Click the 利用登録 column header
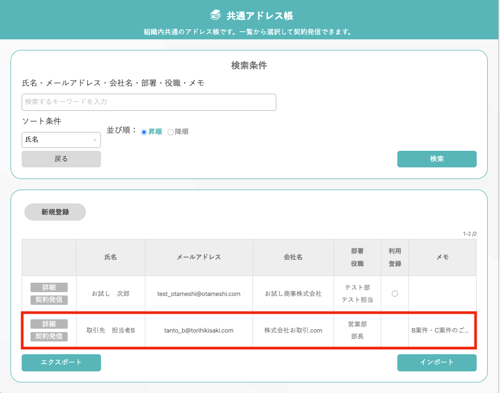 pyautogui.click(x=395, y=257)
